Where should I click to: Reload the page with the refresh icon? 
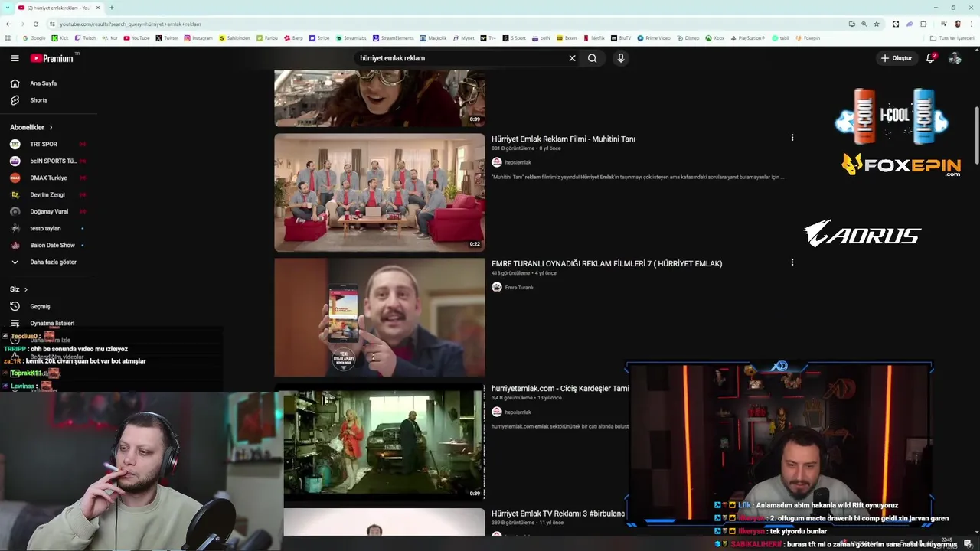(x=35, y=24)
